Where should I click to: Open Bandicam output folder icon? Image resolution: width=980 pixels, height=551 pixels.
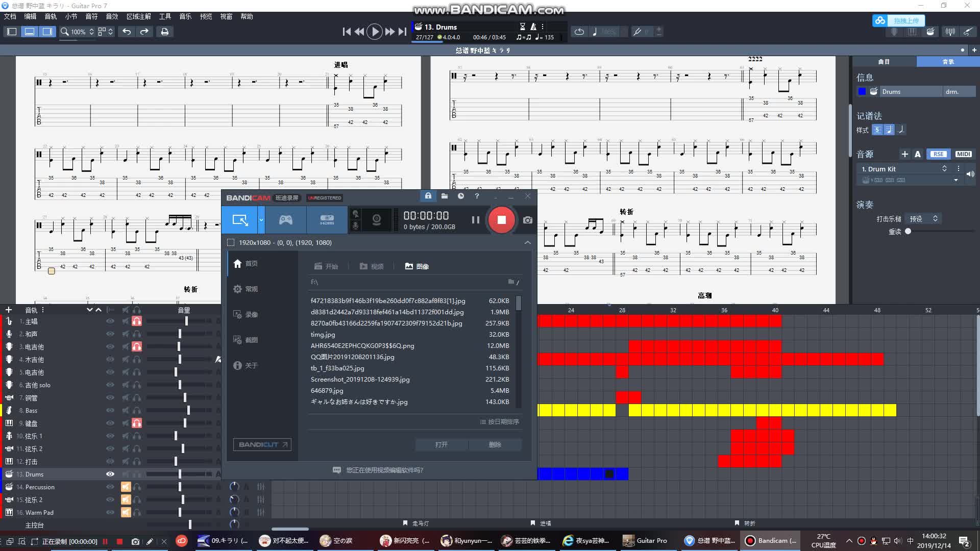(444, 196)
